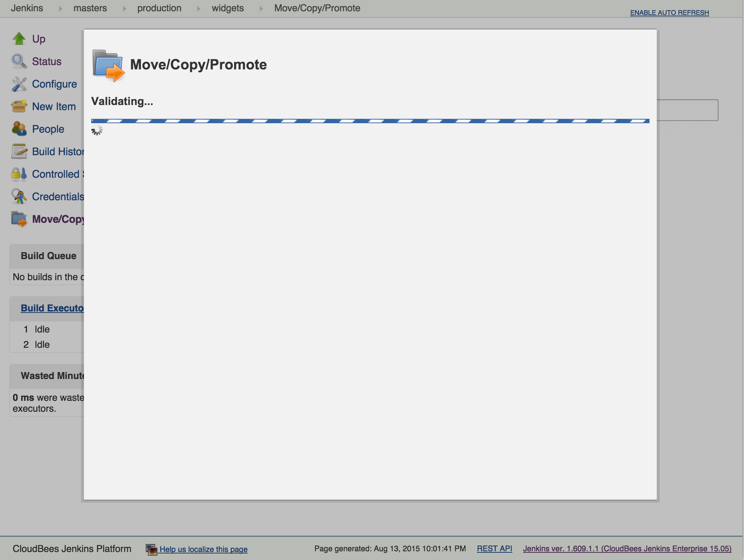Click the localize flag icon in footer
Image resolution: width=744 pixels, height=560 pixels.
[151, 549]
